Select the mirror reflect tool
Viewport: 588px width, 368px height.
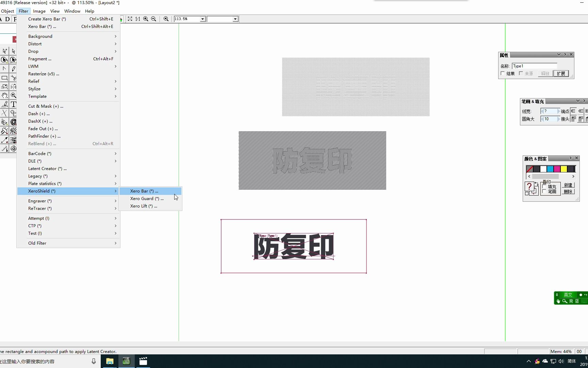13,87
